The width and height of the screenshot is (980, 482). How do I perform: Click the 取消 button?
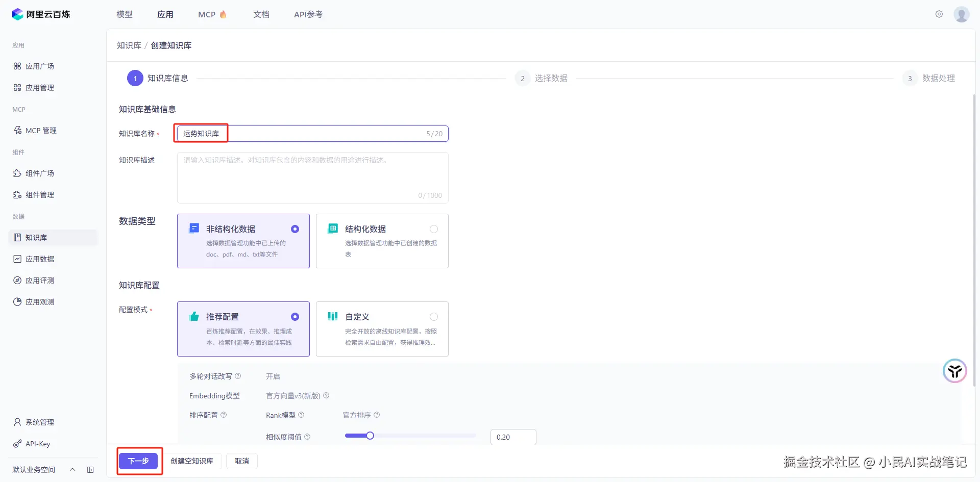tap(242, 461)
